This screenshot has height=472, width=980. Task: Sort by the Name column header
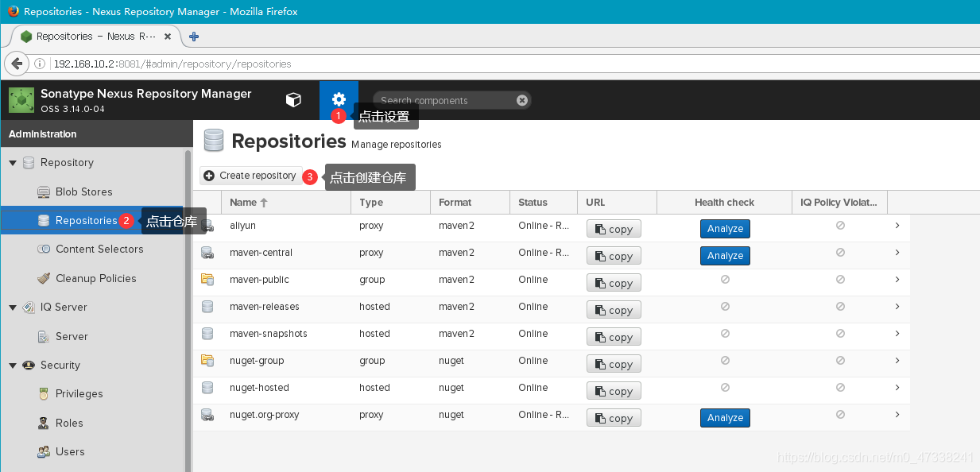coord(285,203)
